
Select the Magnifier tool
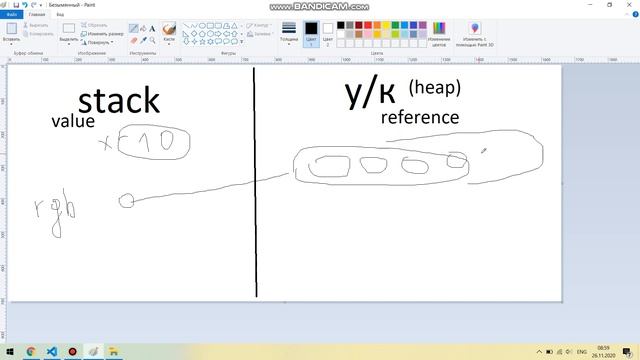[x=152, y=40]
